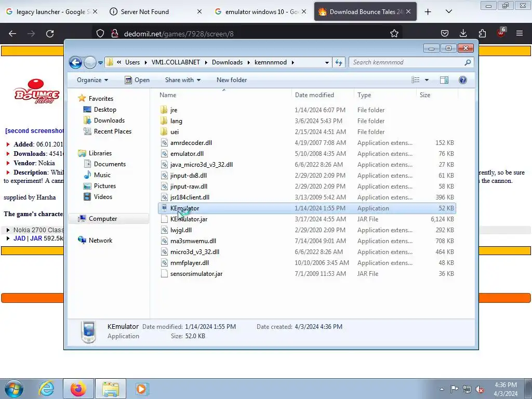Open Firefox downloads panel
The image size is (532, 399).
463,33
